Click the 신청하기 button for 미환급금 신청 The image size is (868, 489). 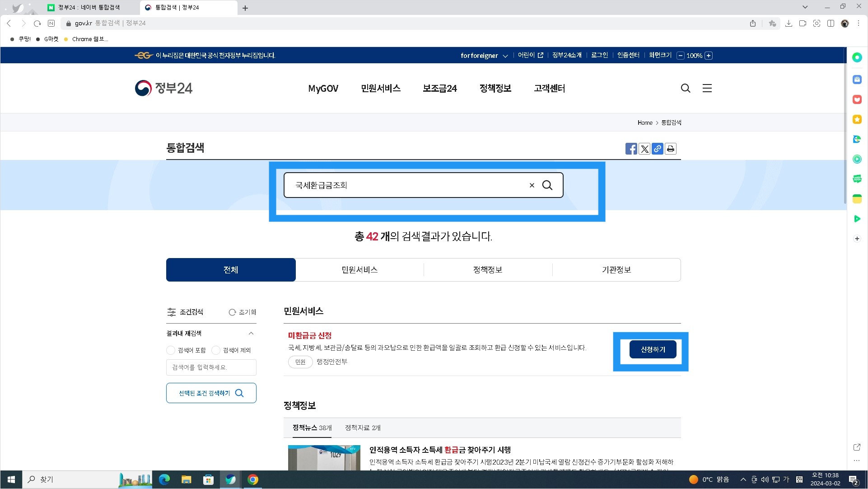(x=652, y=349)
